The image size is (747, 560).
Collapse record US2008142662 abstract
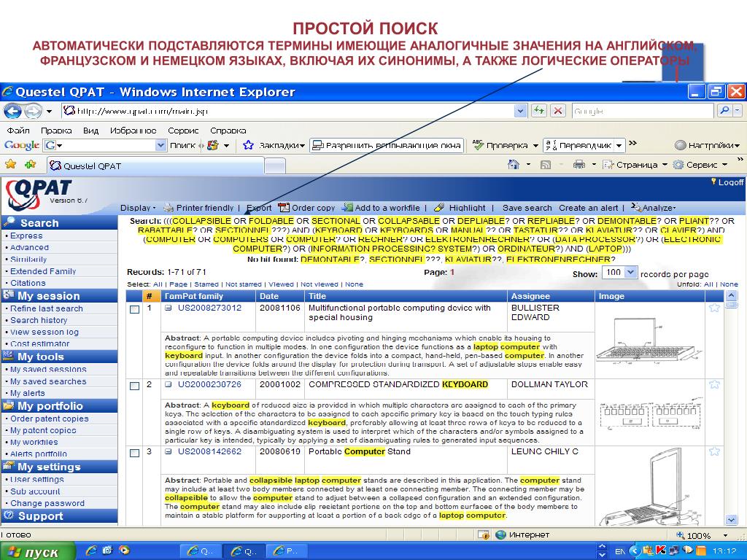(169, 451)
